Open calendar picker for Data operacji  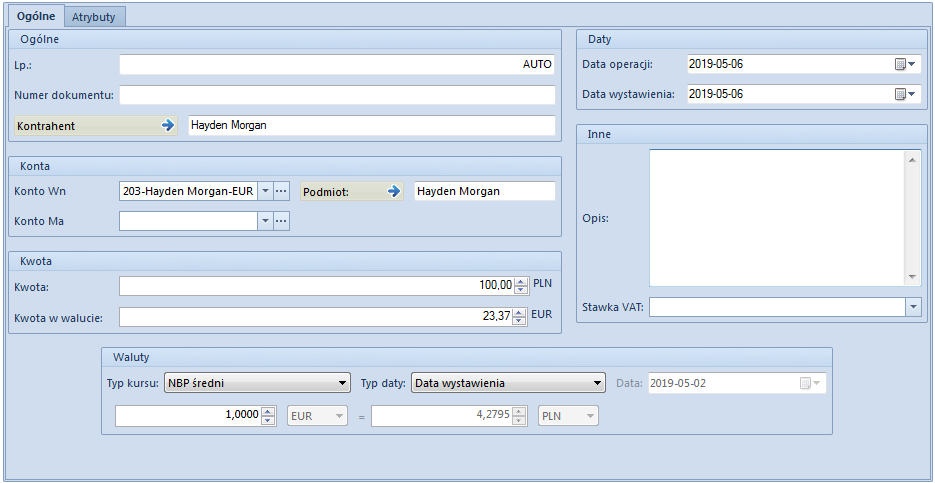905,64
